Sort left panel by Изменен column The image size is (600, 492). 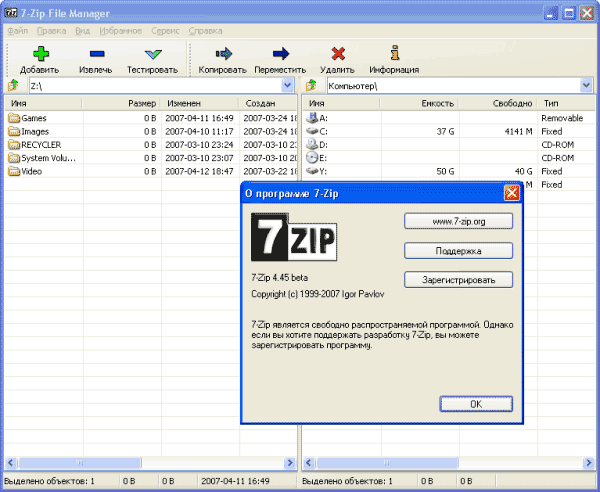[x=200, y=103]
